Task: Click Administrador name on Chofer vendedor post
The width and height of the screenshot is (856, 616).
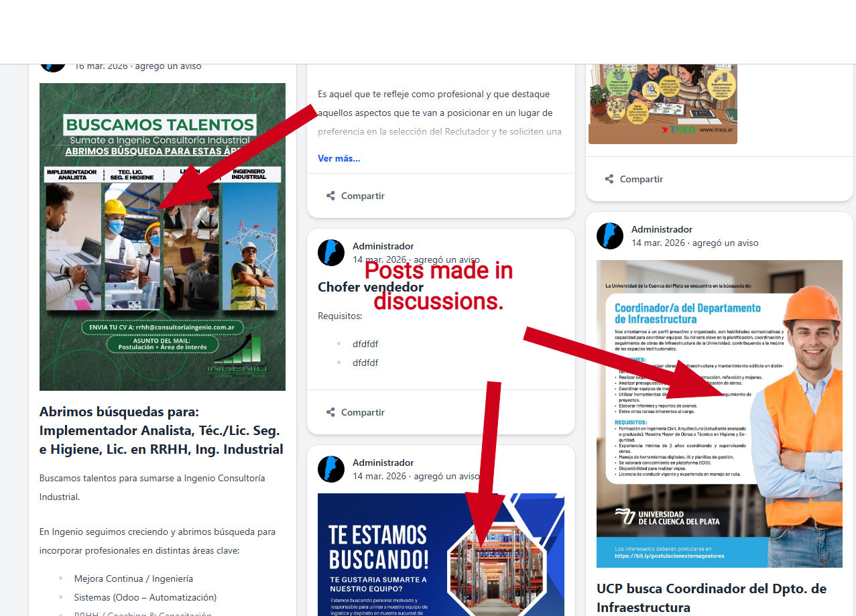Action: [x=383, y=246]
